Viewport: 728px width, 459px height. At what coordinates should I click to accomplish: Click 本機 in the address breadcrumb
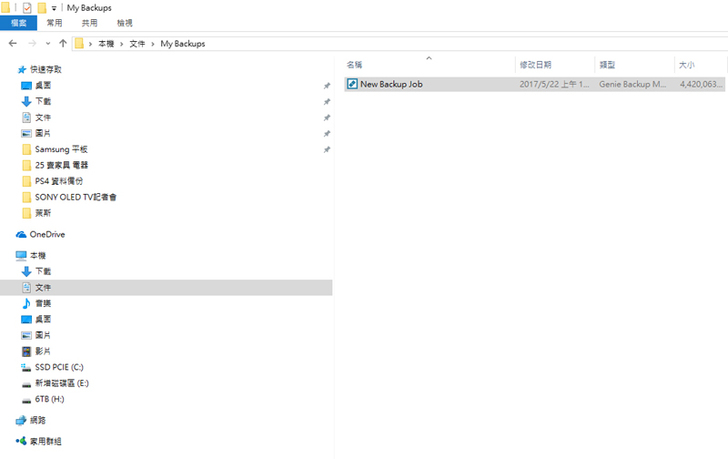(x=106, y=44)
